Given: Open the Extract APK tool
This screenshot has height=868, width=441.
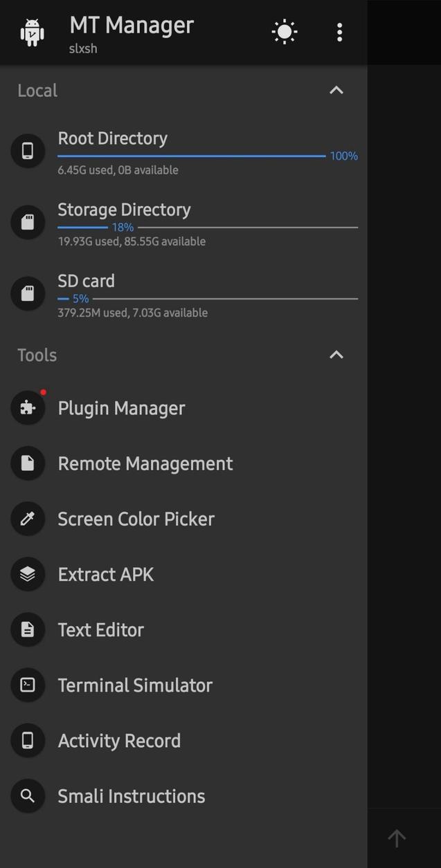Looking at the screenshot, I should pos(105,574).
